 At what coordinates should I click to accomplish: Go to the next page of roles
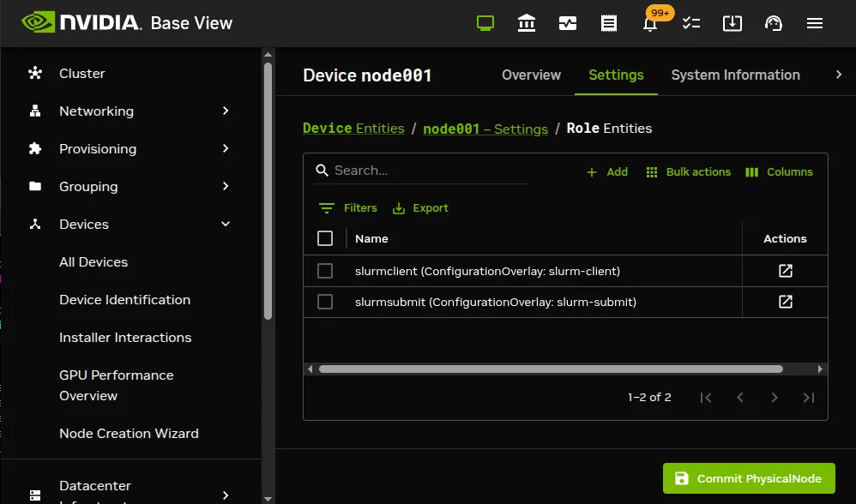coord(775,398)
